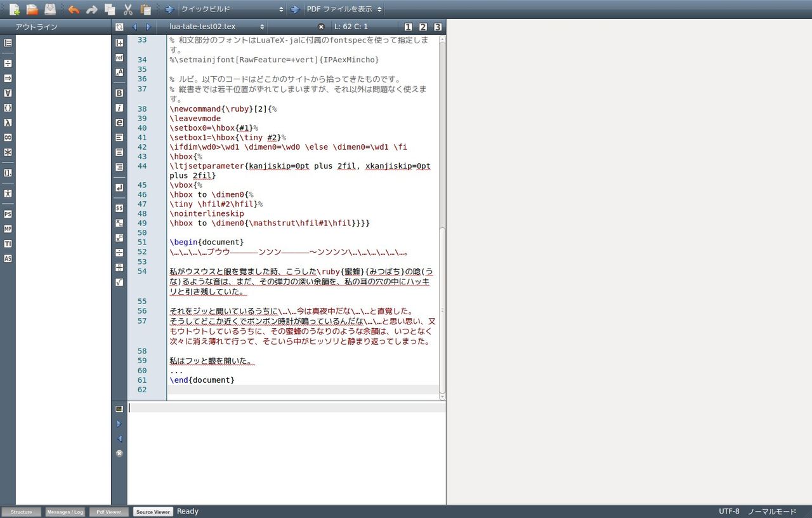812x518 pixels.
Task: Align text left
Action: [x=119, y=138]
